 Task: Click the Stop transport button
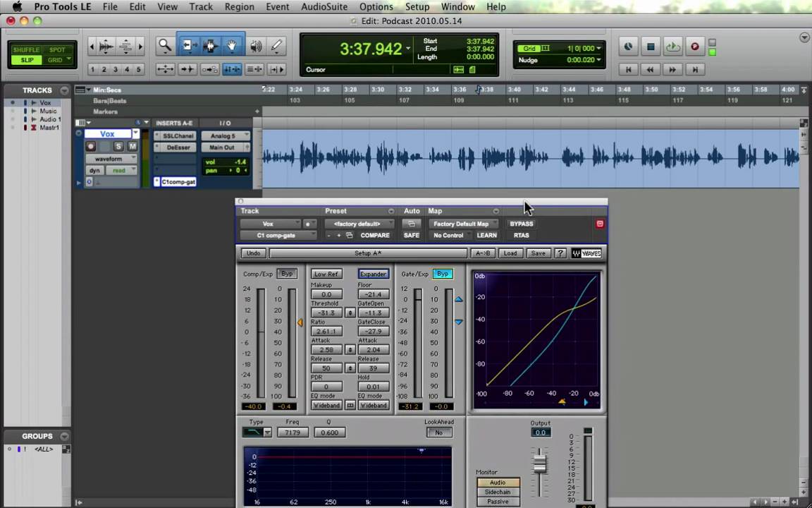coord(651,47)
